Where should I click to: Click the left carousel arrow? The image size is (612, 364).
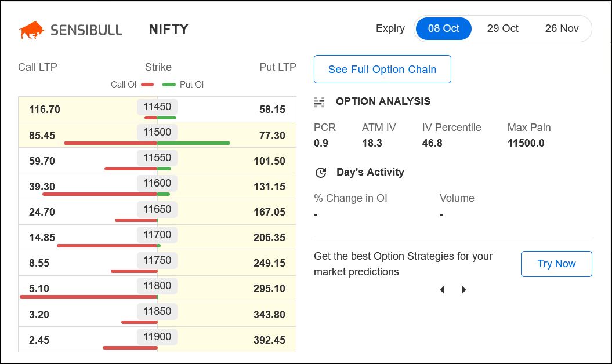pyautogui.click(x=442, y=290)
